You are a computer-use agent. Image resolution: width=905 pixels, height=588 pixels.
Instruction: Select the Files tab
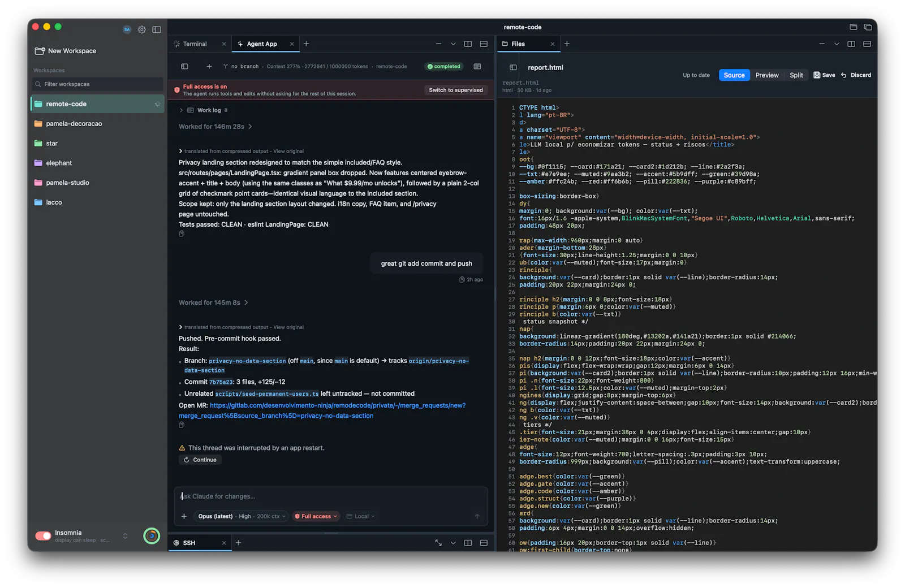tap(518, 44)
